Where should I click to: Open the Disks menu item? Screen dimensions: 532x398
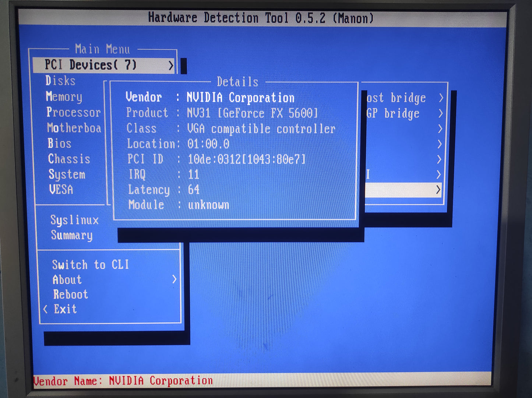tap(60, 81)
